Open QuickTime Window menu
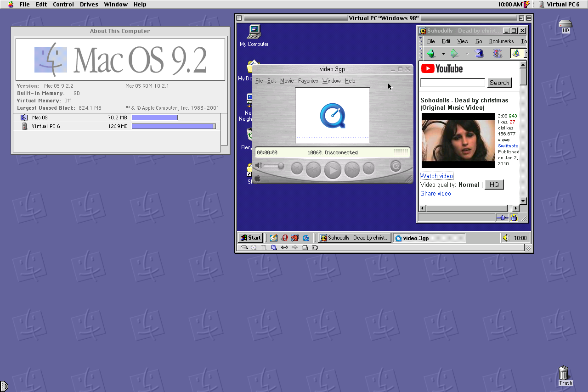The width and height of the screenshot is (588, 392). click(331, 81)
